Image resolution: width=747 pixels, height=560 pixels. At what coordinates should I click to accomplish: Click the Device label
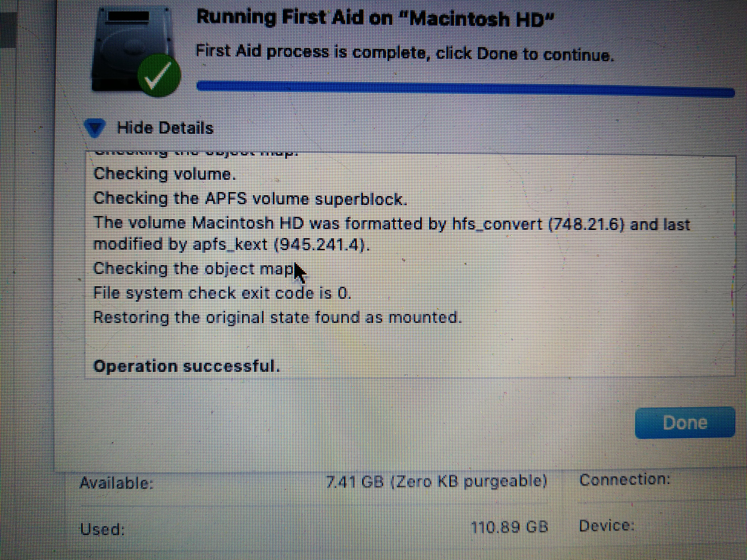607,526
